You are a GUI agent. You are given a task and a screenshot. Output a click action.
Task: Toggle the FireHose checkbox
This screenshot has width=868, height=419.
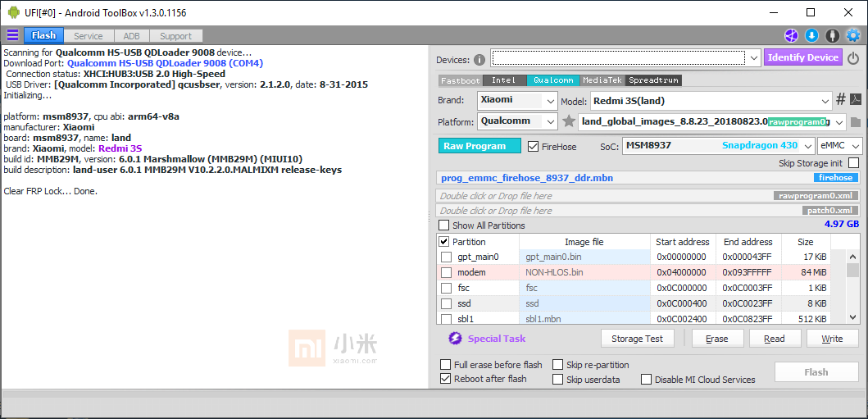click(x=534, y=146)
